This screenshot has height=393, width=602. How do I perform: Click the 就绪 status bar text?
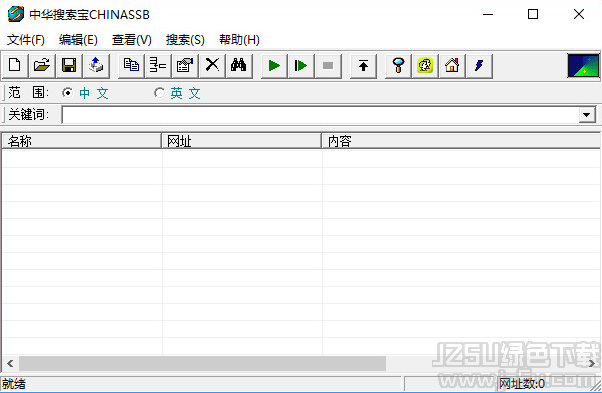(x=14, y=384)
